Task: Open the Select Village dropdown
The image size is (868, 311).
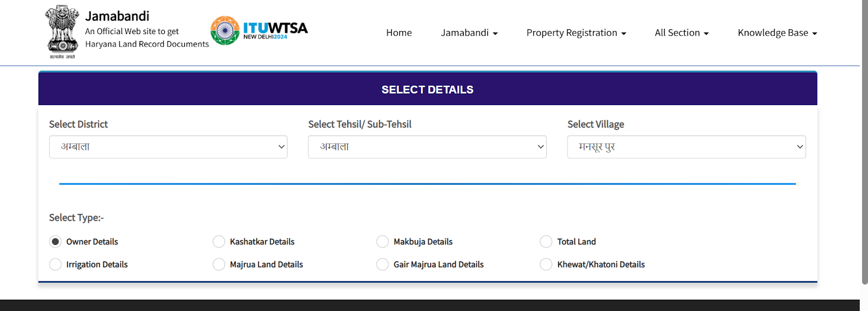Action: click(686, 147)
